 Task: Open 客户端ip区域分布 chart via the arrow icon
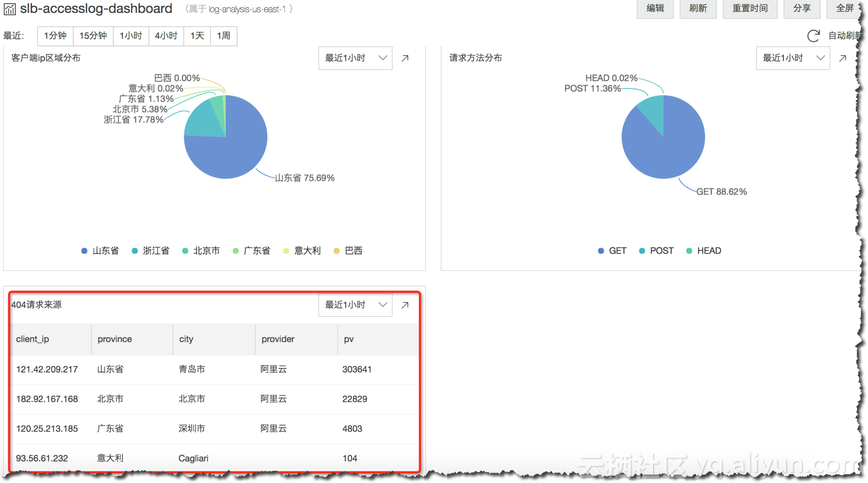pyautogui.click(x=405, y=58)
